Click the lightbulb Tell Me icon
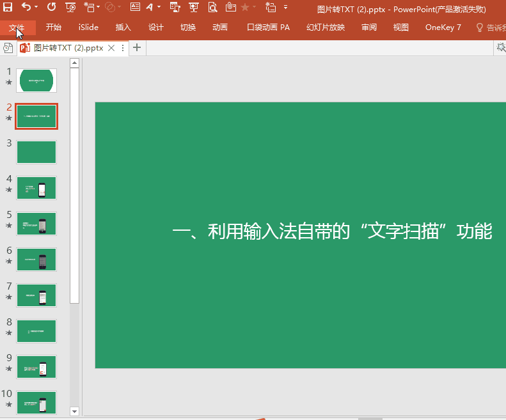 click(480, 27)
